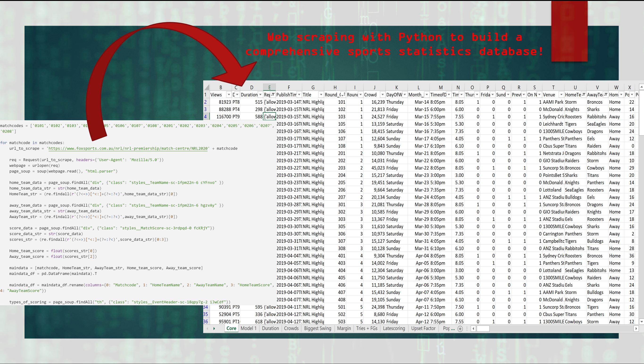Click the Venue cell Campbelltc
The width and height of the screenshot is (644, 364).
click(553, 241)
